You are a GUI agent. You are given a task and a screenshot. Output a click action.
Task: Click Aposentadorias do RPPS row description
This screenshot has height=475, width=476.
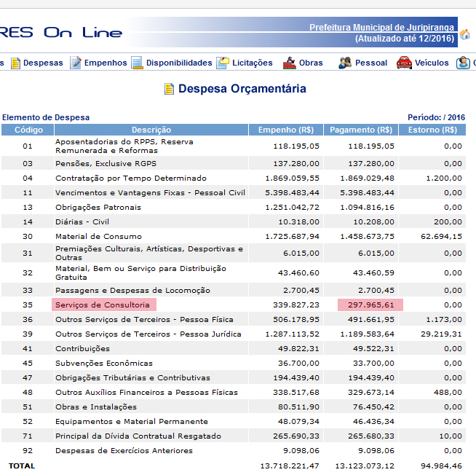pyautogui.click(x=124, y=146)
